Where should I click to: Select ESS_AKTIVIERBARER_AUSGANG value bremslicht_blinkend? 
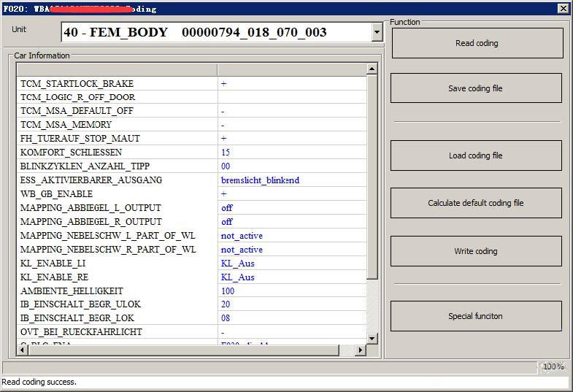point(260,180)
